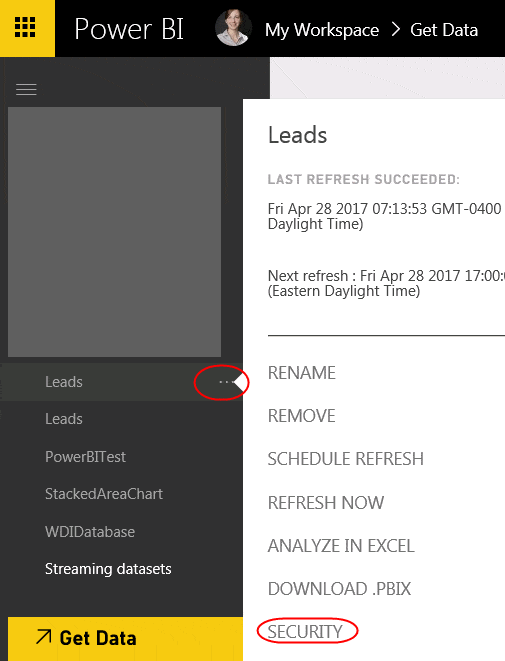Image resolution: width=505 pixels, height=661 pixels.
Task: Click the Power BI logo text
Action: 129,29
